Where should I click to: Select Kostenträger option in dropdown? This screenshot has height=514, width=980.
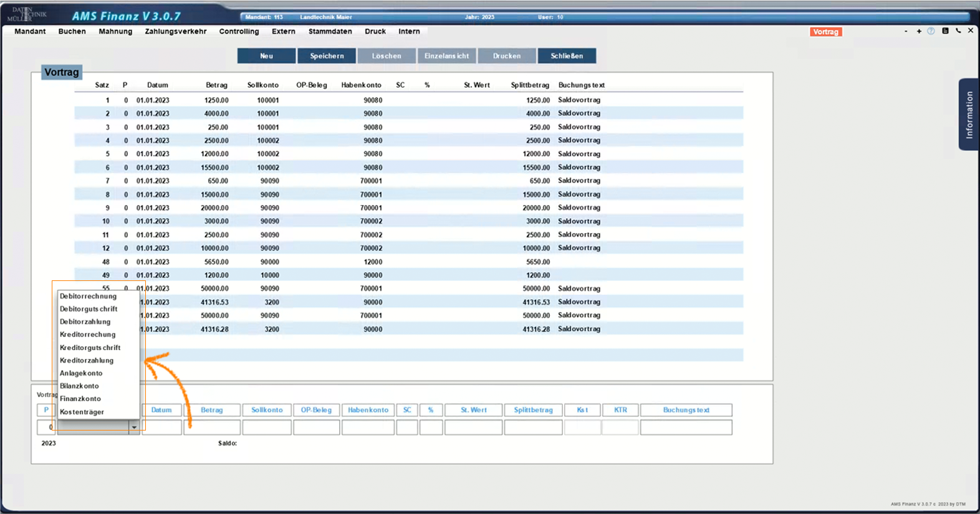(x=82, y=412)
